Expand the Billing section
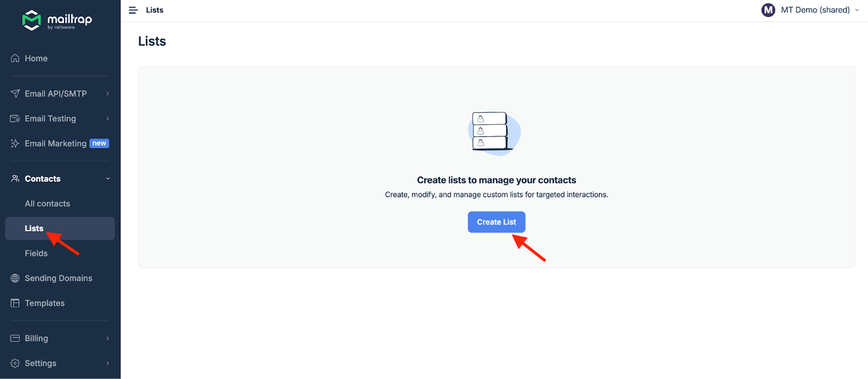 click(108, 338)
